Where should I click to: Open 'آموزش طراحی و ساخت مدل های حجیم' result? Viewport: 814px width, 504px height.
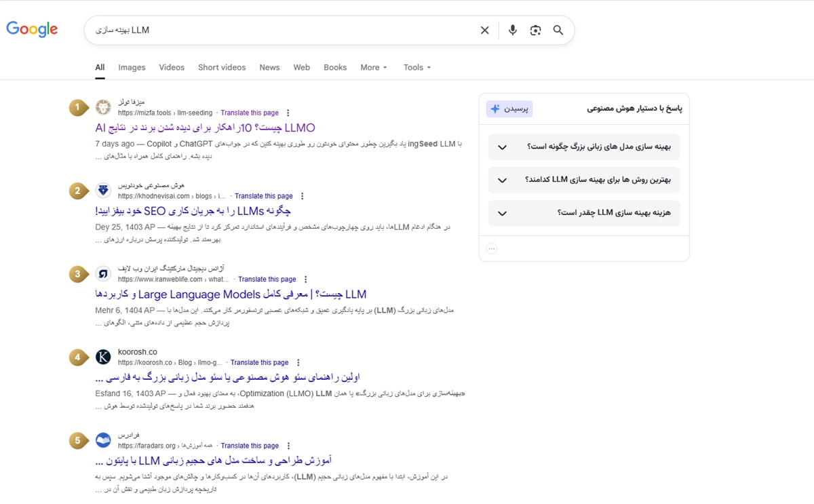214,461
